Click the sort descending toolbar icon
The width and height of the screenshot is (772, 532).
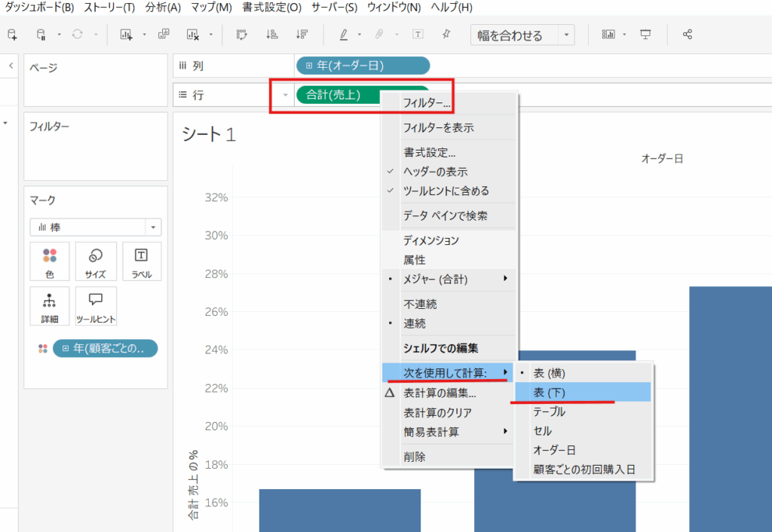[x=302, y=35]
